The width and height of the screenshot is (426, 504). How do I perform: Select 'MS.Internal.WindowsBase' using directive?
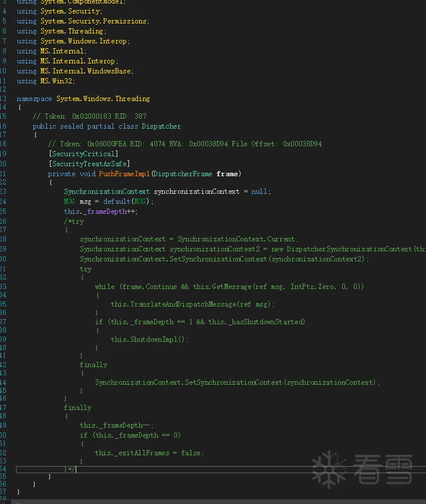pyautogui.click(x=86, y=71)
